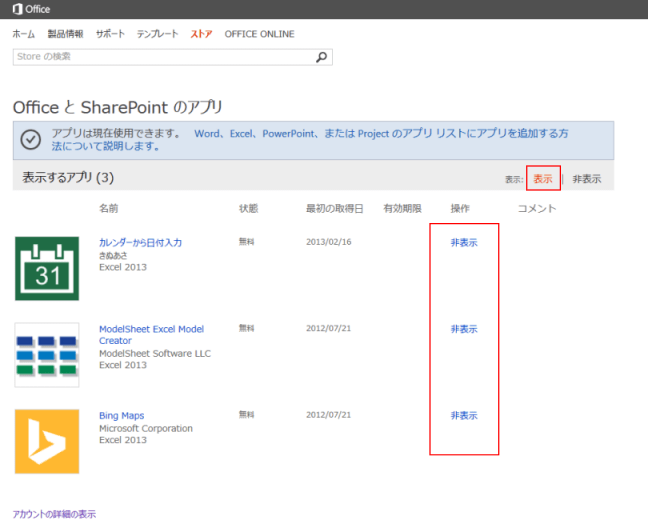Click the orange Bing Maps icon
Screen dimensions: 648x520
click(47, 441)
